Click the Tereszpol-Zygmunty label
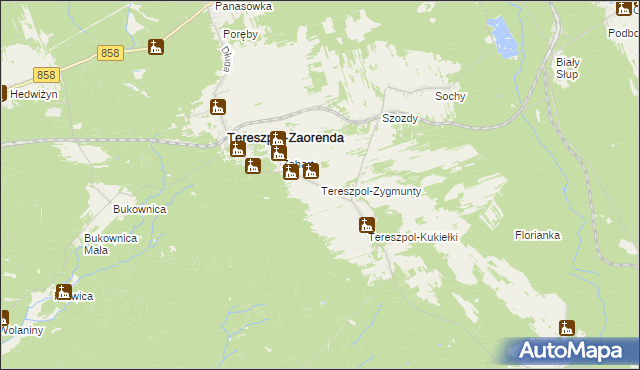 coord(371,191)
